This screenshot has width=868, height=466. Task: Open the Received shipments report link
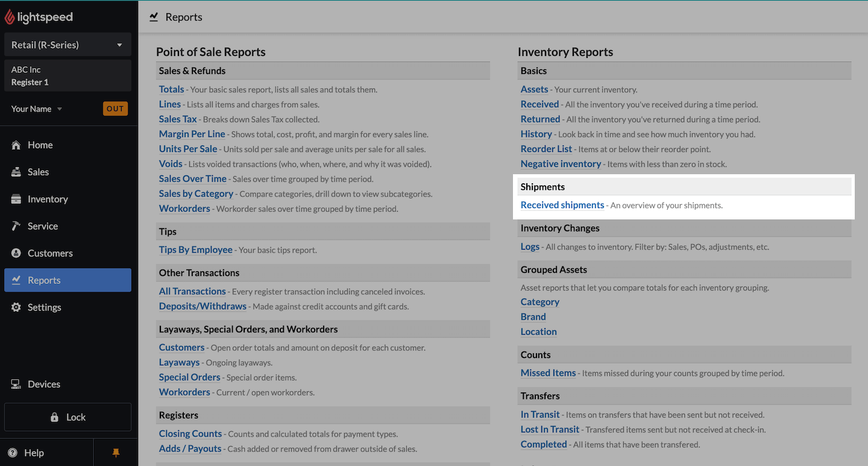pos(562,205)
